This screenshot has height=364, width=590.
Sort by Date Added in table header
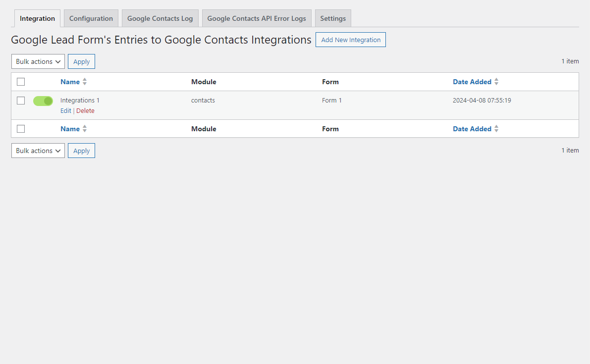pyautogui.click(x=472, y=82)
